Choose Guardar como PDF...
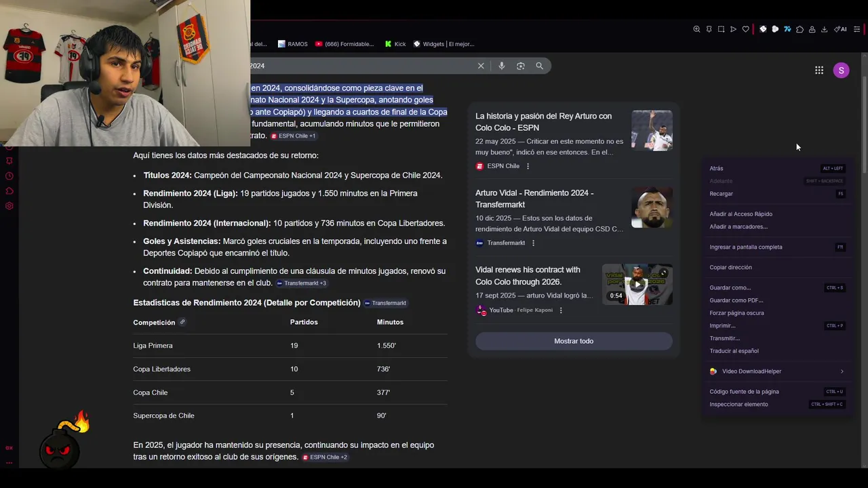This screenshot has height=488, width=868. 776,300
